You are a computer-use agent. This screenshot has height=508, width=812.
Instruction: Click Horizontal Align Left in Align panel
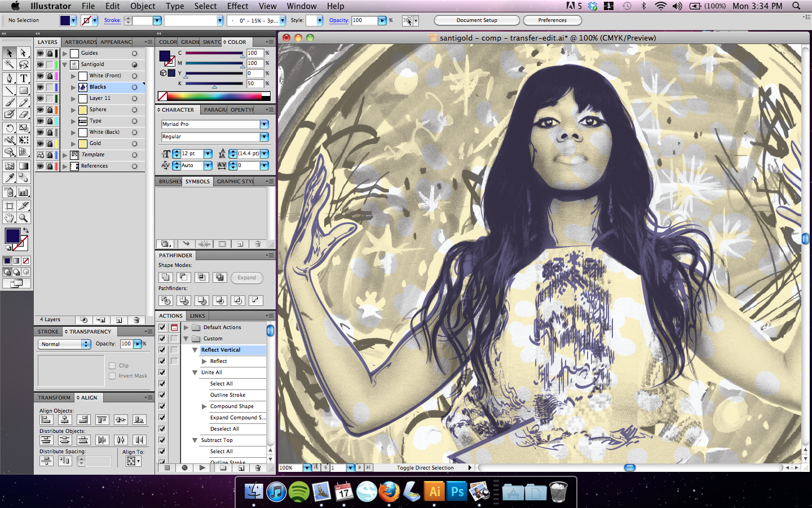46,419
